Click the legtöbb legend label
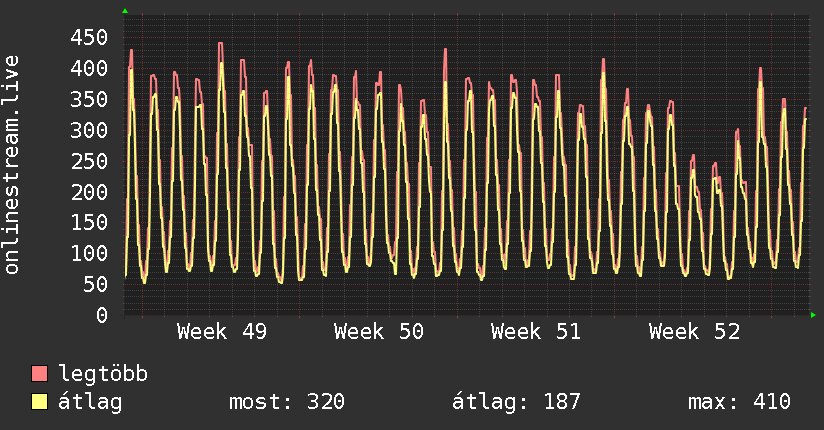The height and width of the screenshot is (430, 824). point(104,374)
